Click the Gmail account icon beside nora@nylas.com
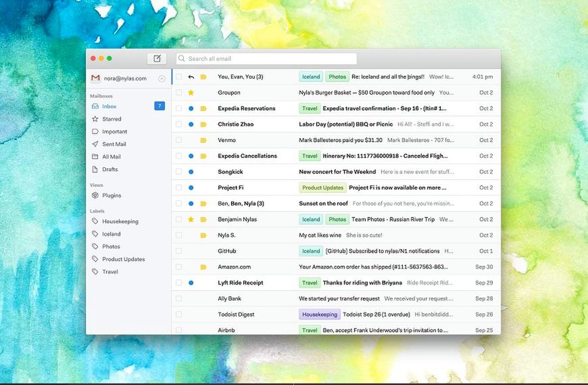Screen dimensions: 588x385 [x=95, y=78]
